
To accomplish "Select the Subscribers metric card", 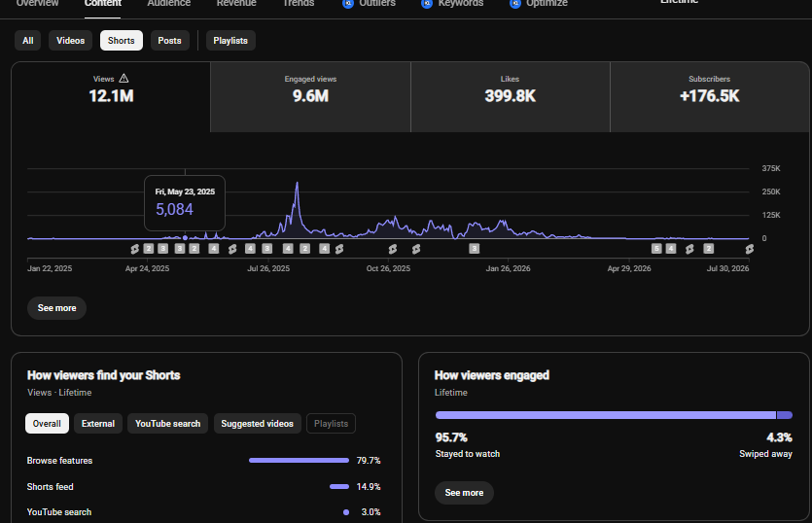I will pyautogui.click(x=710, y=97).
